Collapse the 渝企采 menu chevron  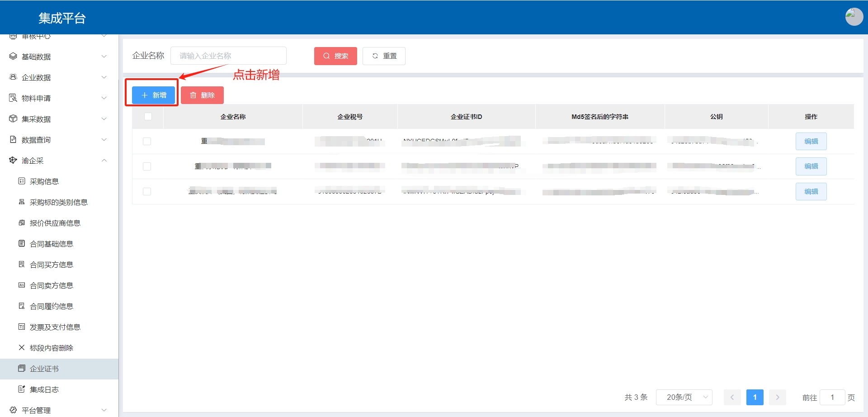click(104, 161)
